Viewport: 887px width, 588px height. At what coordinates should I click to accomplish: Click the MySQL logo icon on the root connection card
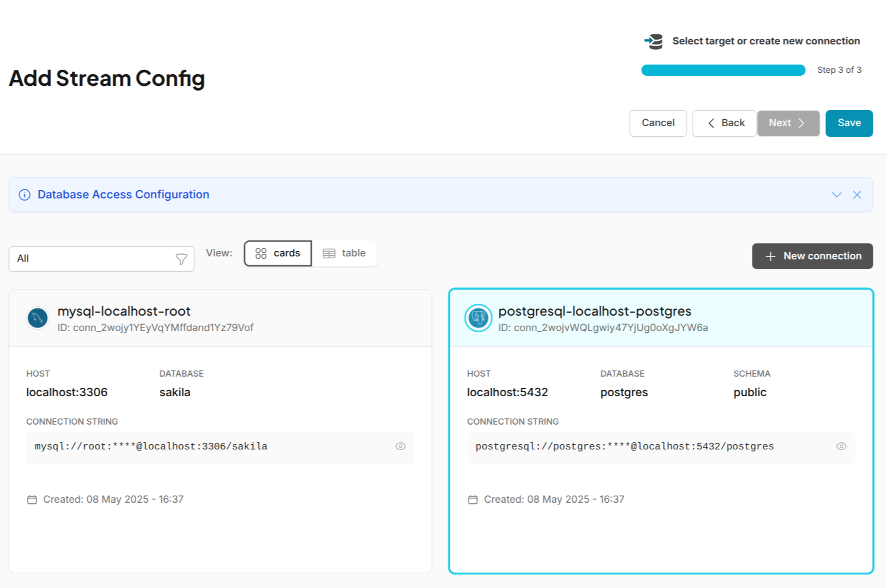pos(37,318)
